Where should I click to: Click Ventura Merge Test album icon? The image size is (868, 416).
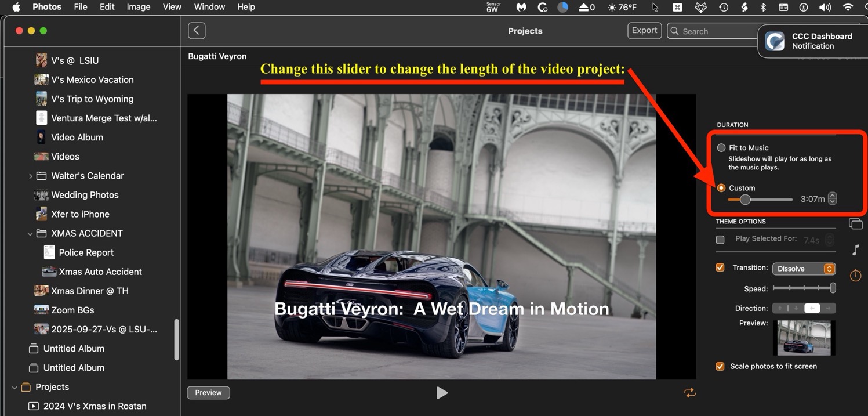(41, 118)
